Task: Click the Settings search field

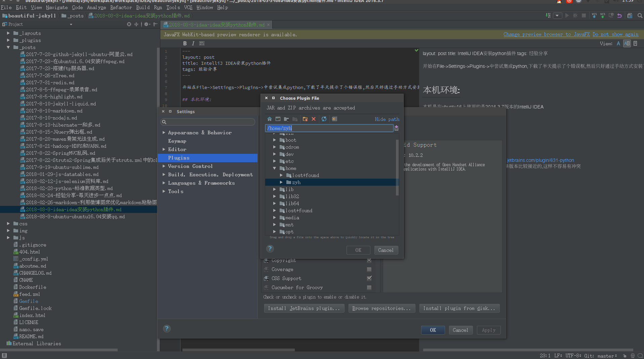Action: 208,122
